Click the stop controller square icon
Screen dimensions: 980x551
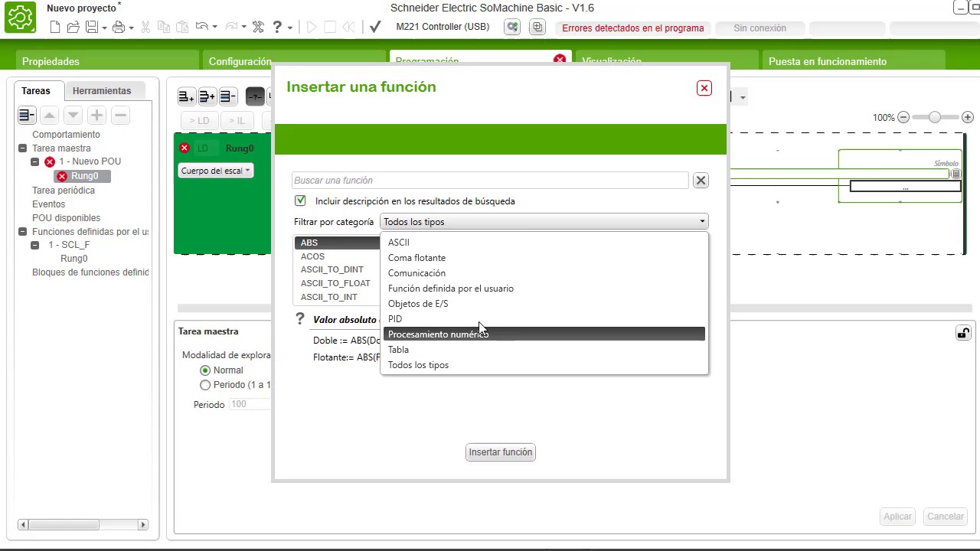pos(330,28)
